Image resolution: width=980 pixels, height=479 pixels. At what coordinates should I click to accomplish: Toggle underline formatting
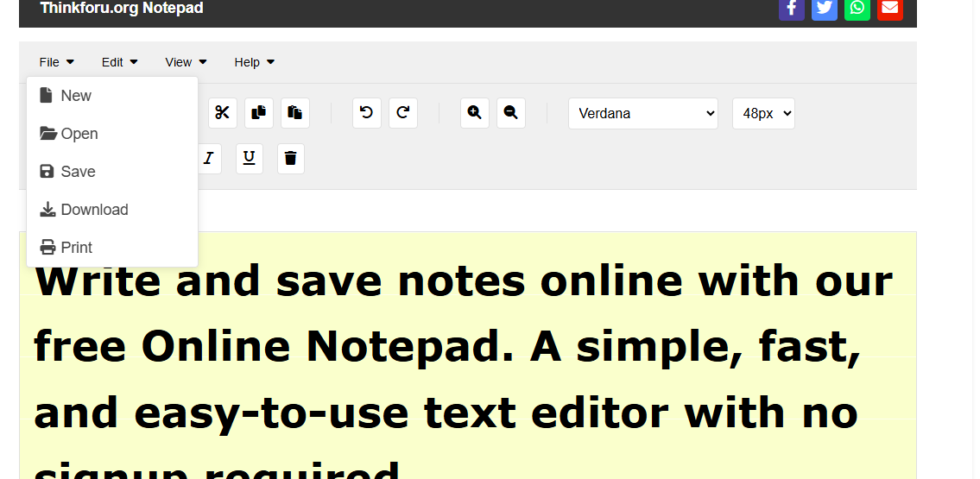pos(250,159)
